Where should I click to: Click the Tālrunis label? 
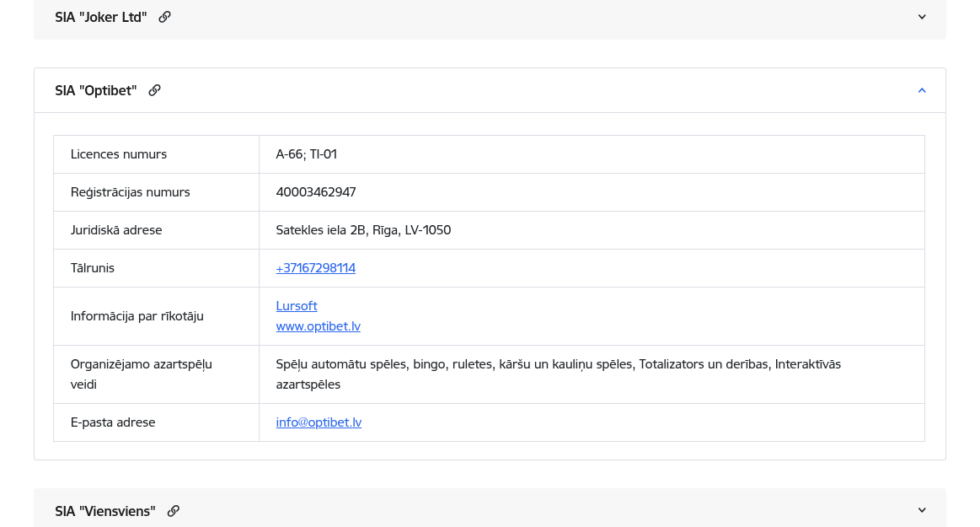[x=93, y=267]
